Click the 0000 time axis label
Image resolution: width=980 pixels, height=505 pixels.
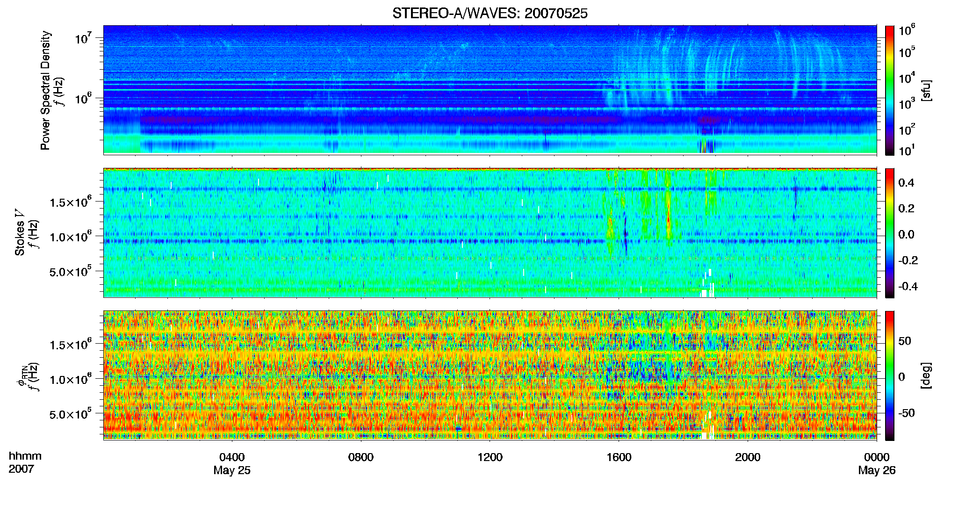coord(877,457)
